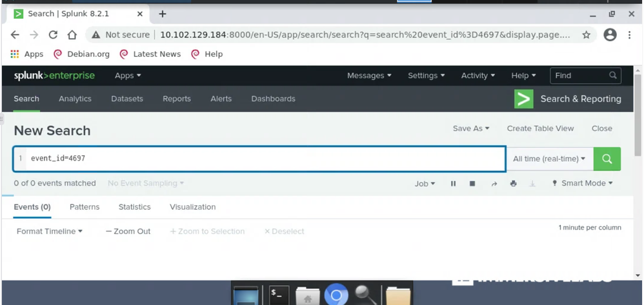This screenshot has height=305, width=644.
Task: Click the green search magnifier button
Action: tap(607, 159)
